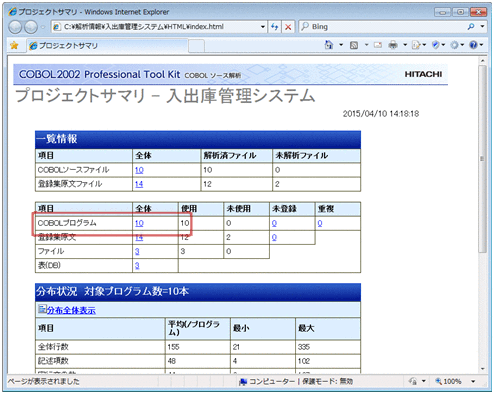Click the 未使用 column header
The image size is (495, 395).
(246, 209)
